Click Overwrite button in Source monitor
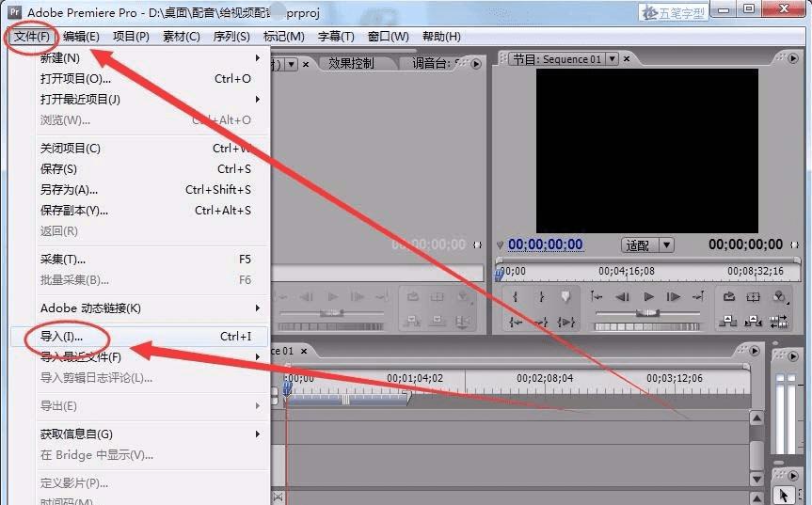This screenshot has width=812, height=505. click(x=438, y=322)
